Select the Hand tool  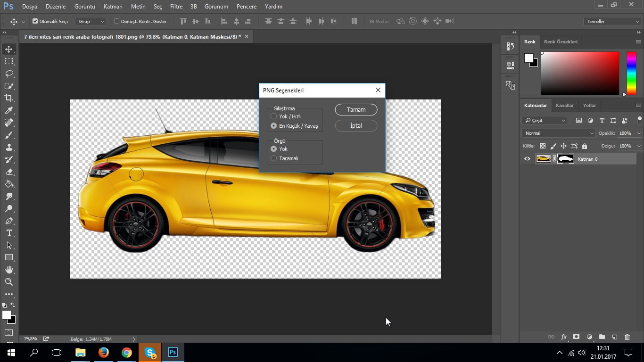point(9,270)
